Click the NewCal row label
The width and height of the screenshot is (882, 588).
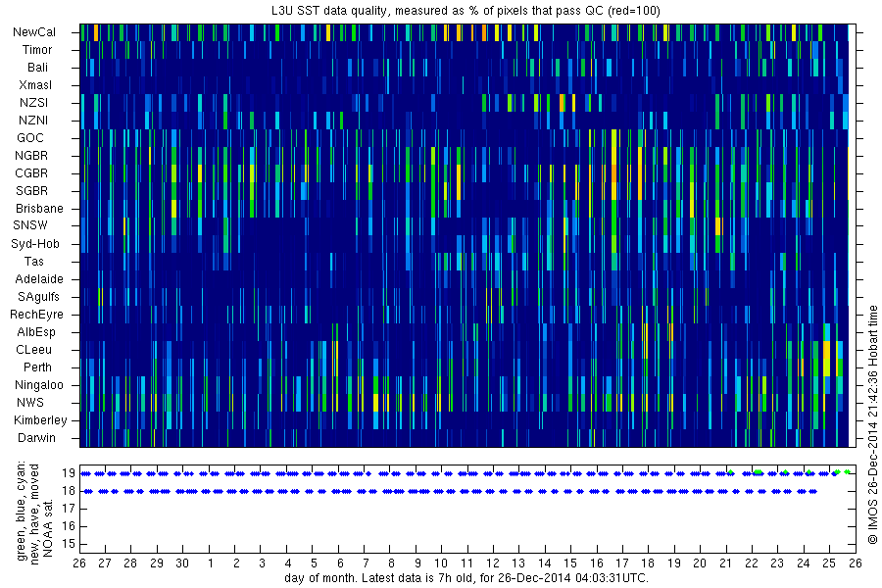(x=34, y=32)
